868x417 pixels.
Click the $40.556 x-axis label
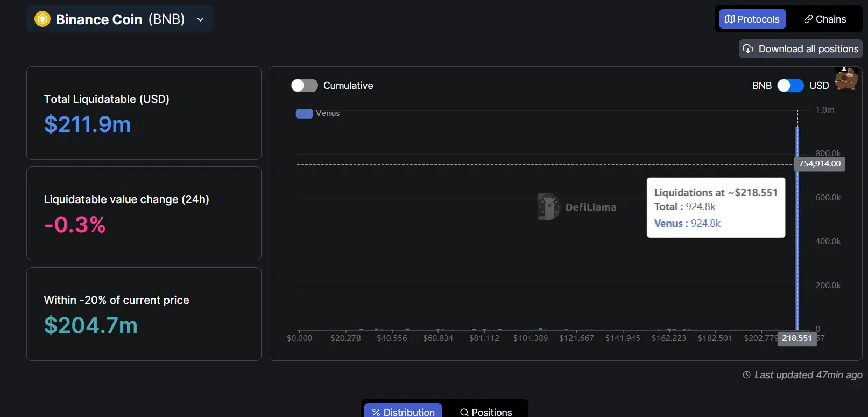point(392,338)
